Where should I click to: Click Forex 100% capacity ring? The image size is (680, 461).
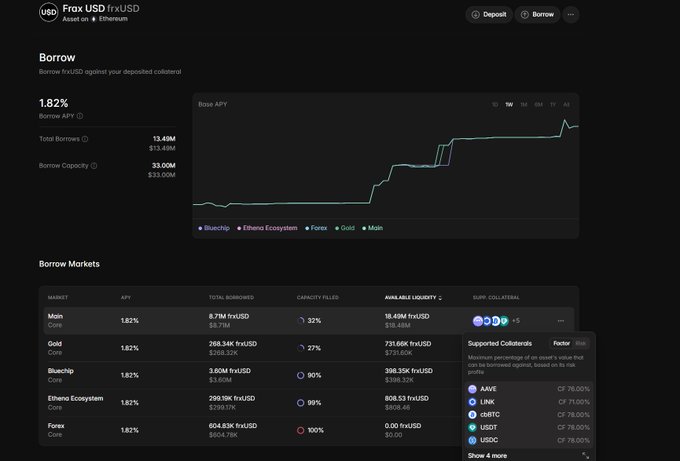(x=301, y=430)
